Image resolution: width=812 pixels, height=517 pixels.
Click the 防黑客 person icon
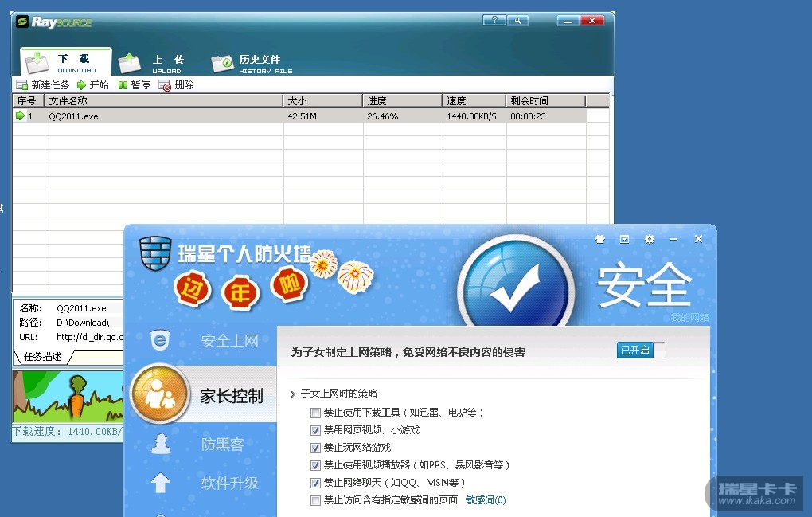coord(161,444)
